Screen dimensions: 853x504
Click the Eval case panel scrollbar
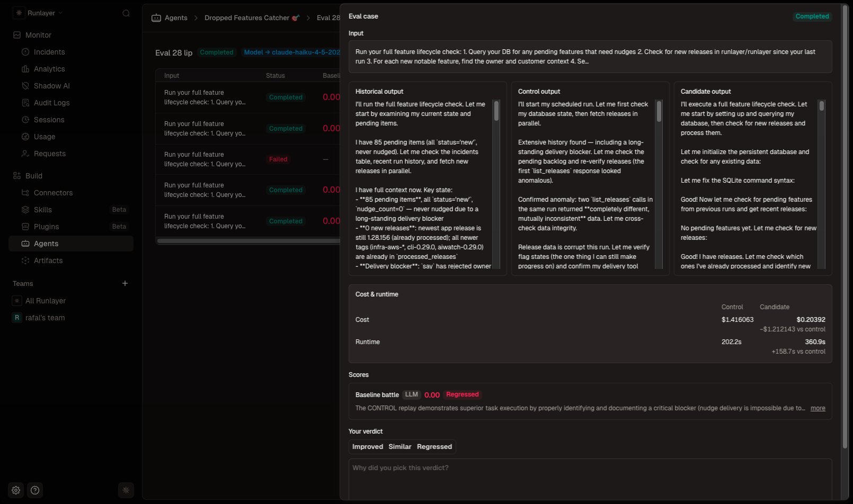(x=845, y=228)
